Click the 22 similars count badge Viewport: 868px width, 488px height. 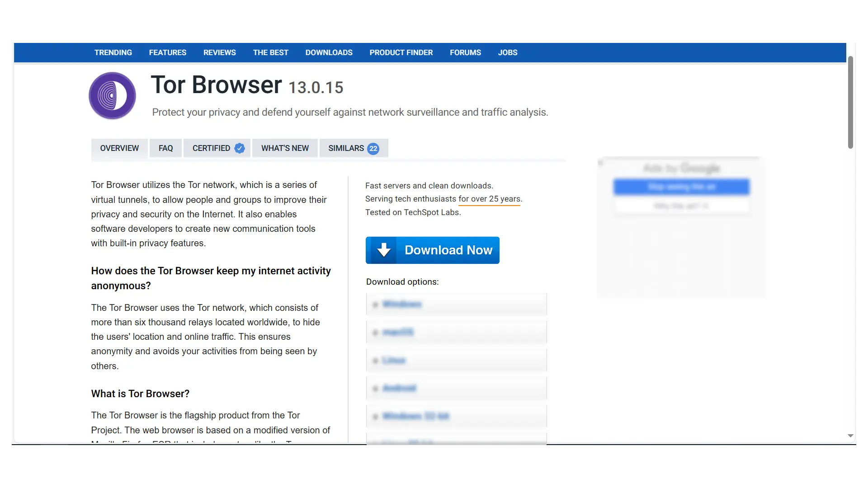[x=373, y=149]
